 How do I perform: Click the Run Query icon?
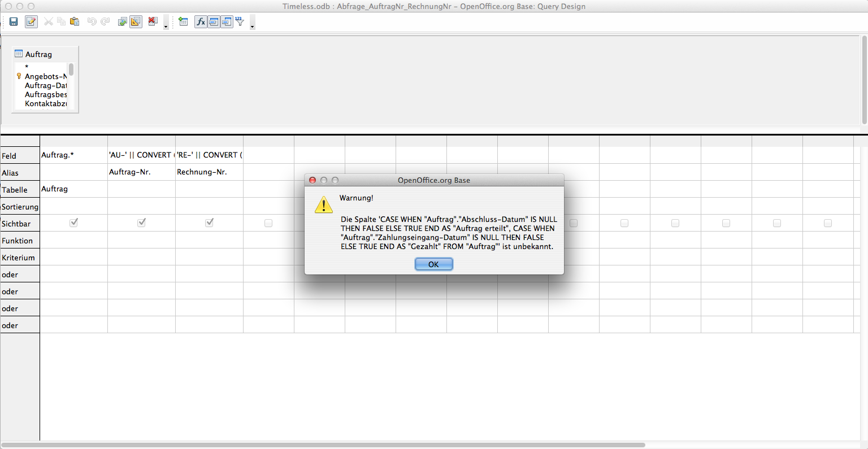[122, 22]
